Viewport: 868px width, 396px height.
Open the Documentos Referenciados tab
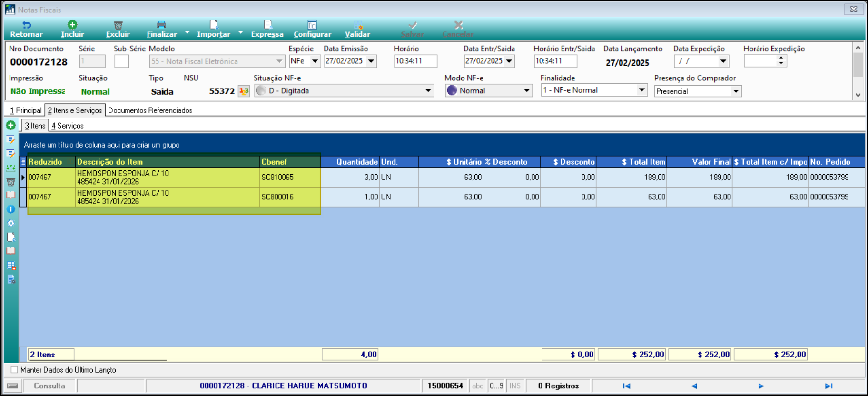pyautogui.click(x=150, y=110)
